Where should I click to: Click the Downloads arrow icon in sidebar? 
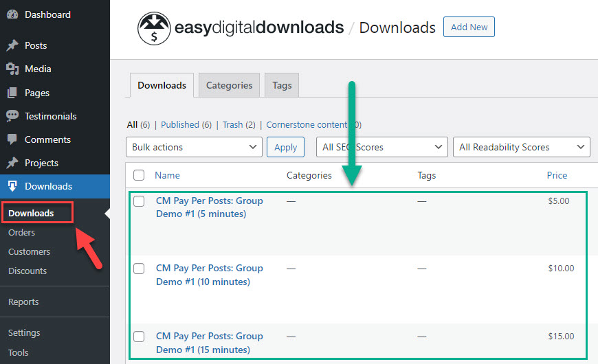click(12, 186)
